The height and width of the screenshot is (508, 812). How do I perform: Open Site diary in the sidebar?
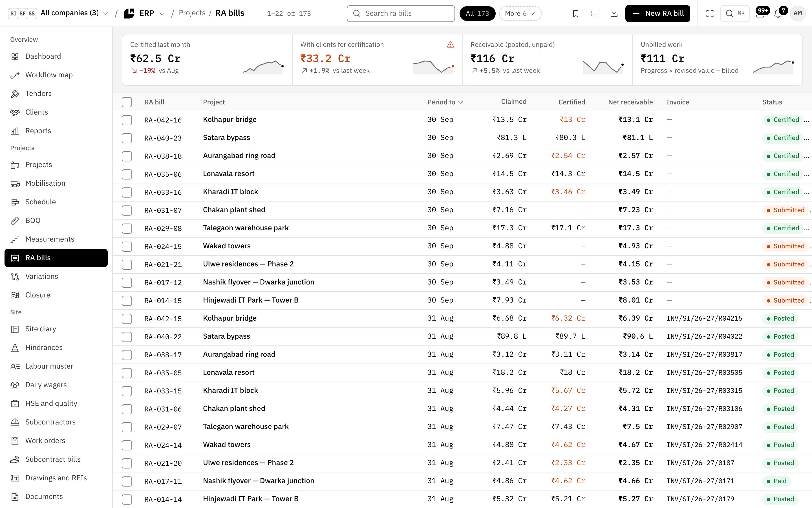point(56,329)
